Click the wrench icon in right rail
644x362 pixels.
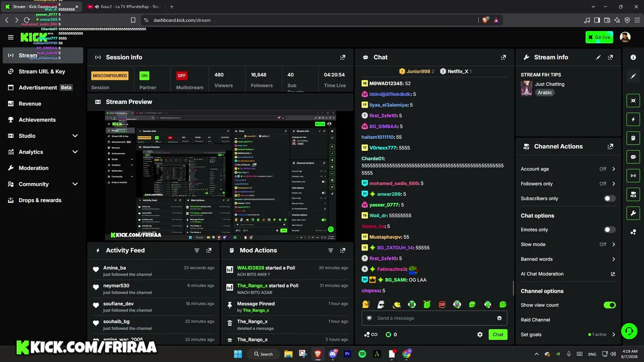point(633,213)
